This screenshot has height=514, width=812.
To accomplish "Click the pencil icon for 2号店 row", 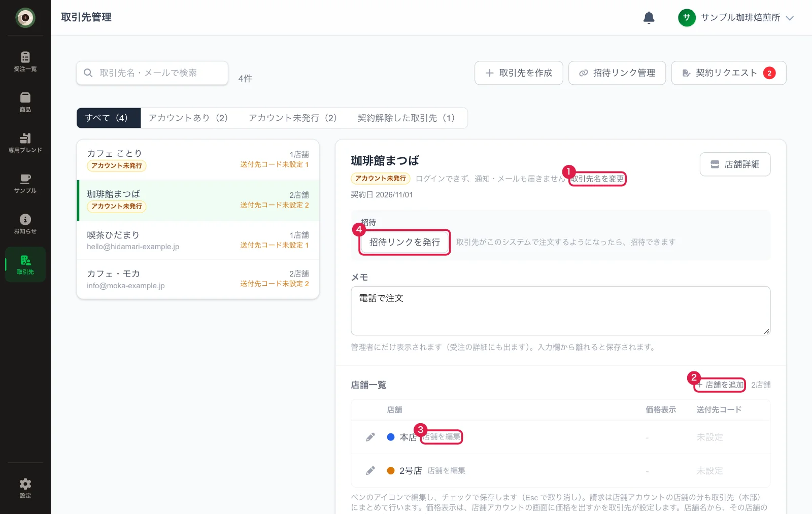I will (x=370, y=470).
